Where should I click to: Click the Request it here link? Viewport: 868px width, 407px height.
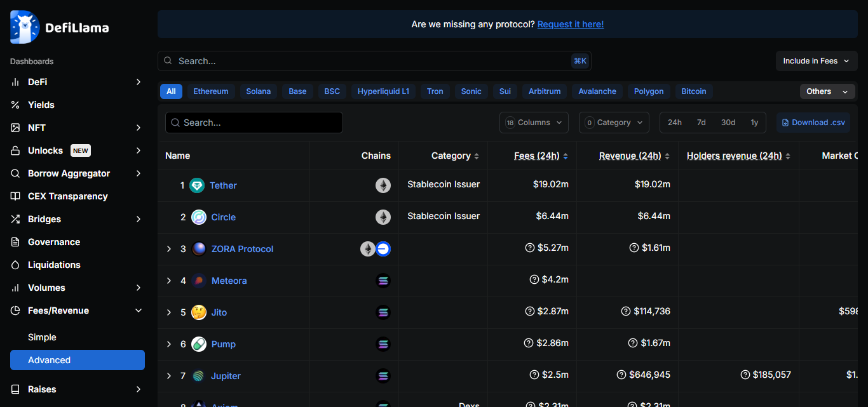click(x=571, y=24)
